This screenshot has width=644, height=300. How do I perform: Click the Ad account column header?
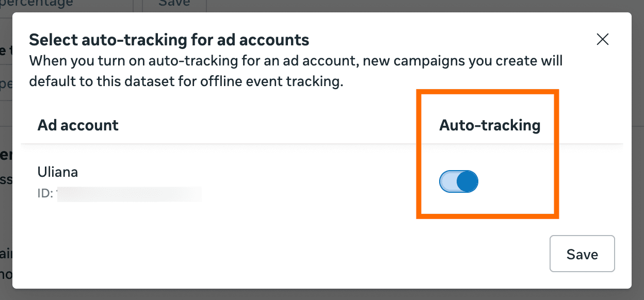pyautogui.click(x=78, y=125)
